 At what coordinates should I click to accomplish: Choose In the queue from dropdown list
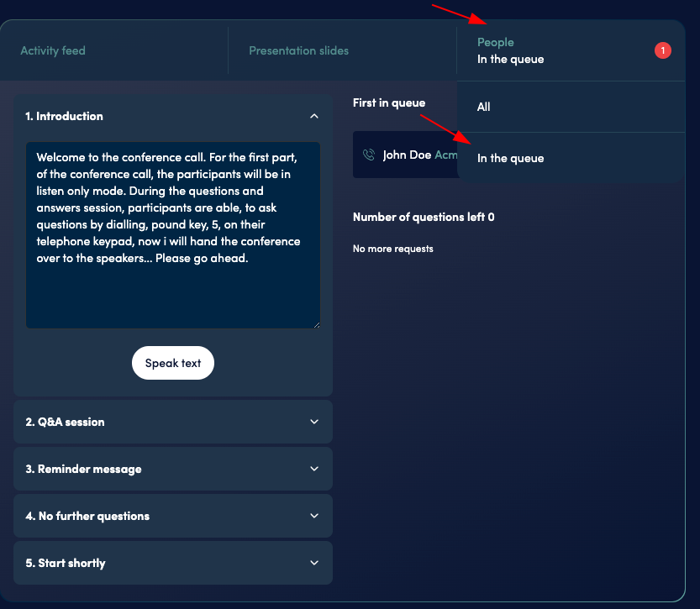coord(511,158)
